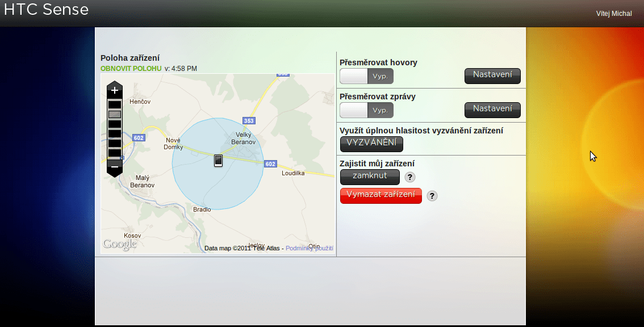The width and height of the screenshot is (644, 327).
Task: Toggle the Přesměrovat zprávy switch
Action: point(366,110)
